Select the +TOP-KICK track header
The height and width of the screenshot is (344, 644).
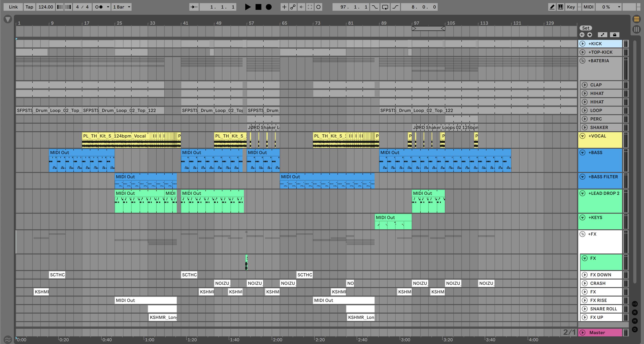pos(600,52)
